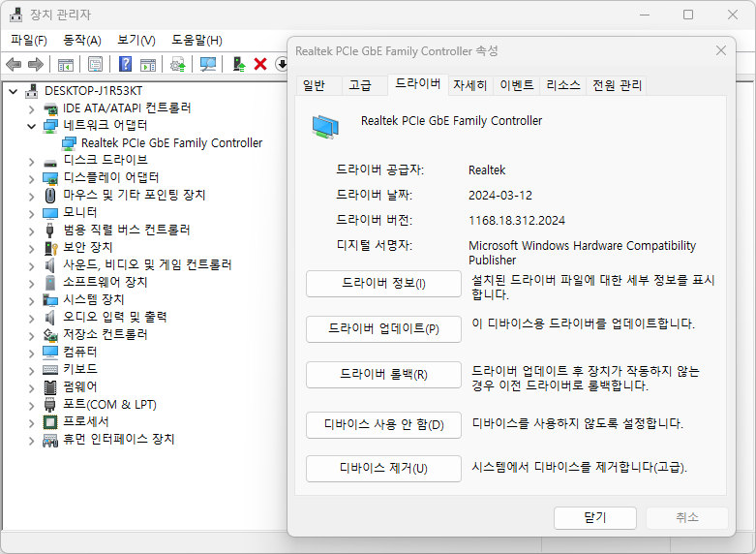The height and width of the screenshot is (554, 756).
Task: Expand the 컴퓨터 category
Action: click(x=31, y=354)
